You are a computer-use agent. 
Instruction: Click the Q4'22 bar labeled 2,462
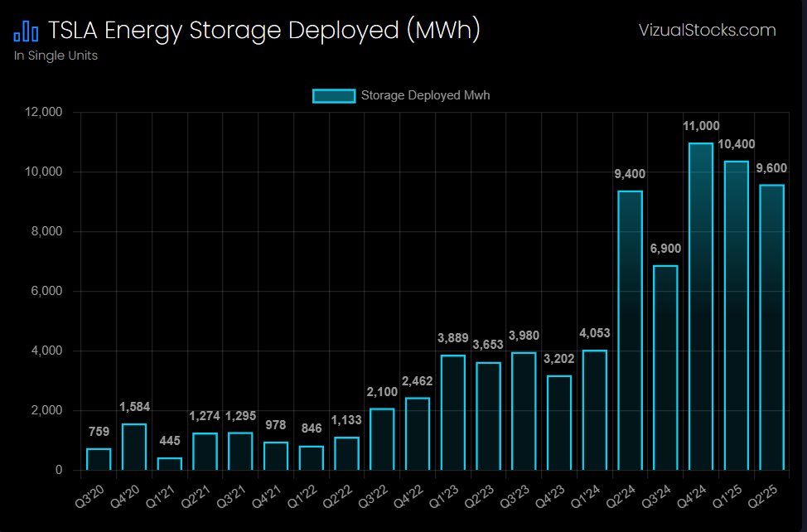pos(418,433)
